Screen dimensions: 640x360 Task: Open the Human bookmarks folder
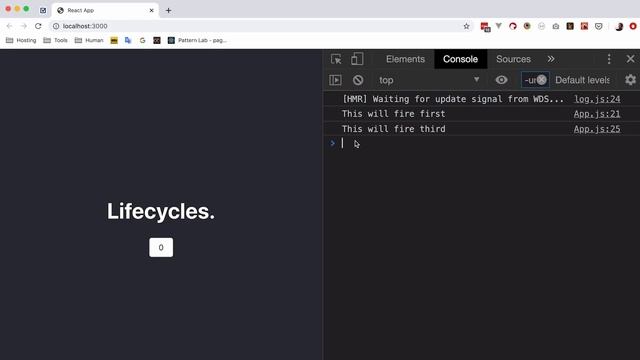click(89, 40)
